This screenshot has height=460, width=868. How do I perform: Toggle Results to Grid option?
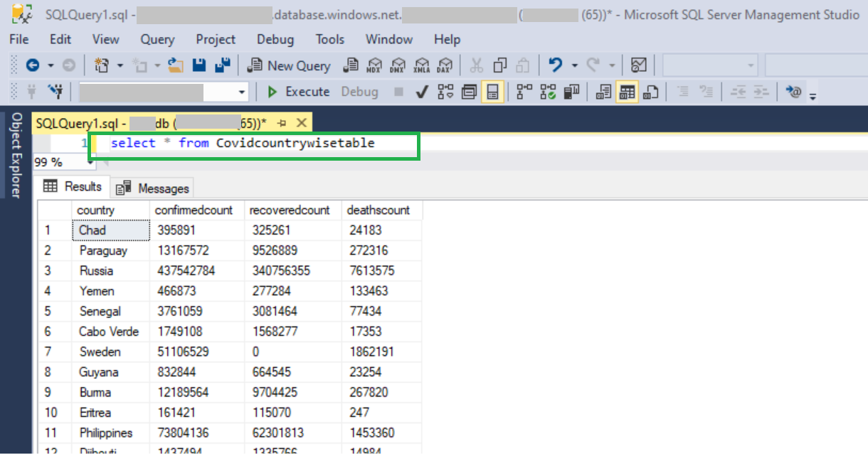(627, 92)
